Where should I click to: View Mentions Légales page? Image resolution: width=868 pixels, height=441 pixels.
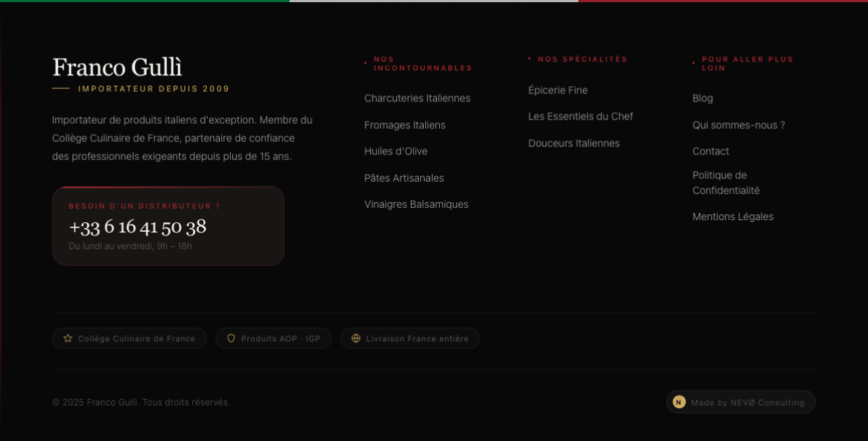coord(733,217)
